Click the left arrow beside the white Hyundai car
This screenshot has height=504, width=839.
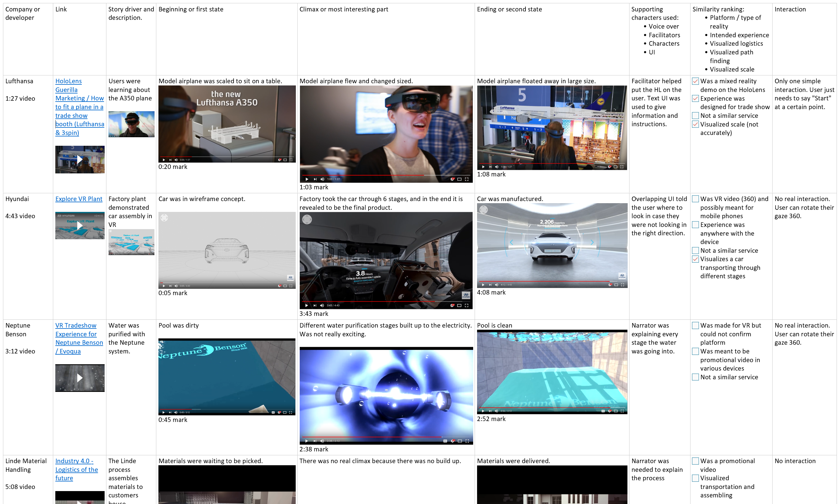[x=512, y=242]
